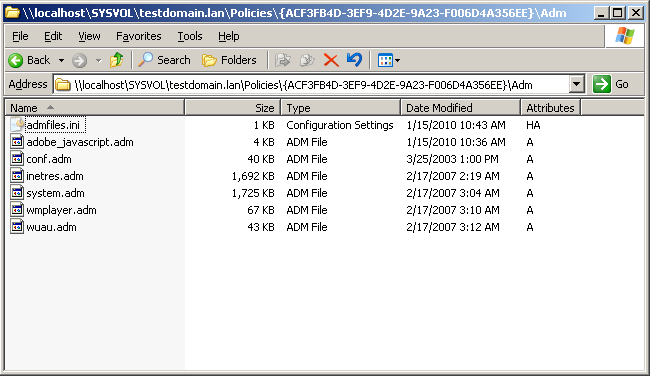Click the system.adm file name

pos(56,193)
